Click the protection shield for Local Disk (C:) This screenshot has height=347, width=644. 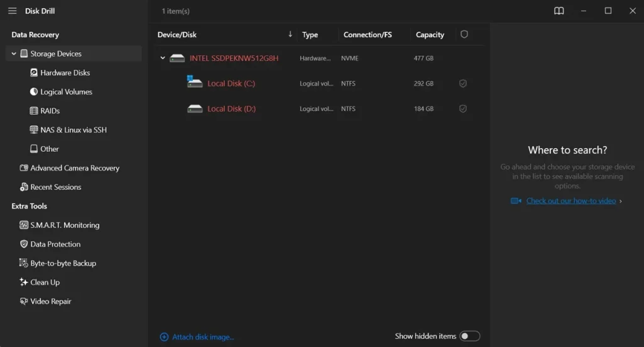tap(463, 84)
